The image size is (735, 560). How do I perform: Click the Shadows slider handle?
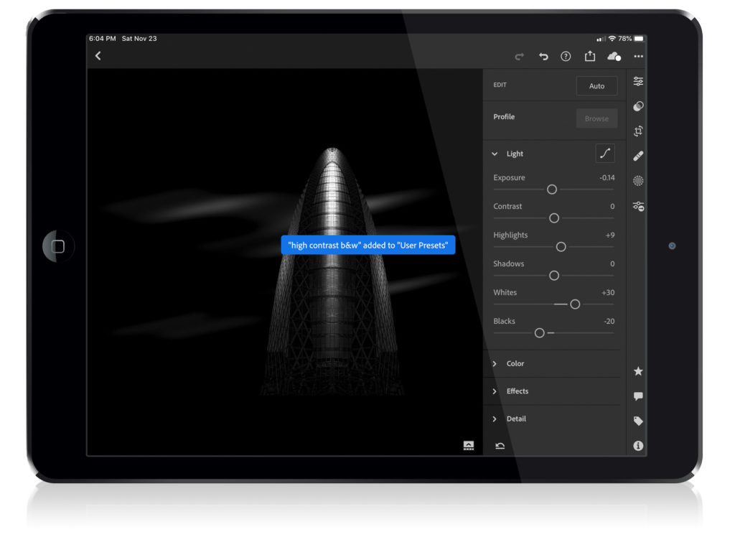[x=554, y=276]
